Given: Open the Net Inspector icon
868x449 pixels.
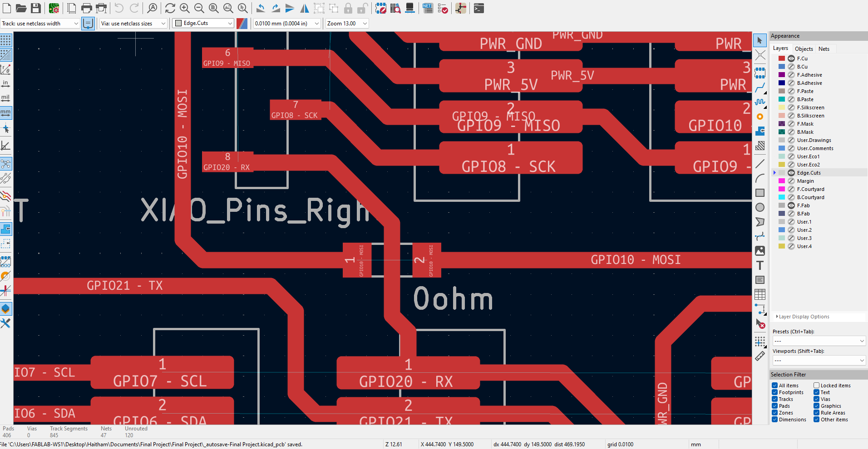Looking at the screenshot, I should tap(428, 8).
